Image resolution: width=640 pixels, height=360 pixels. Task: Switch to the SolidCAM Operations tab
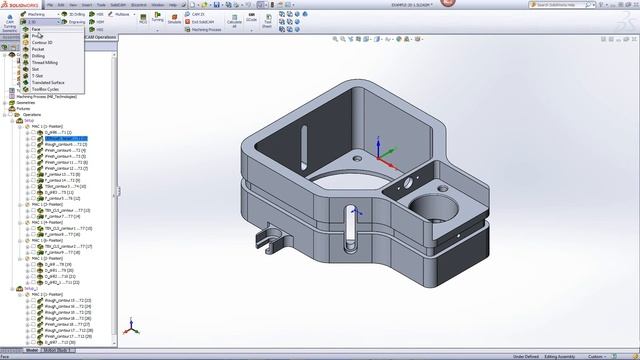click(x=100, y=37)
